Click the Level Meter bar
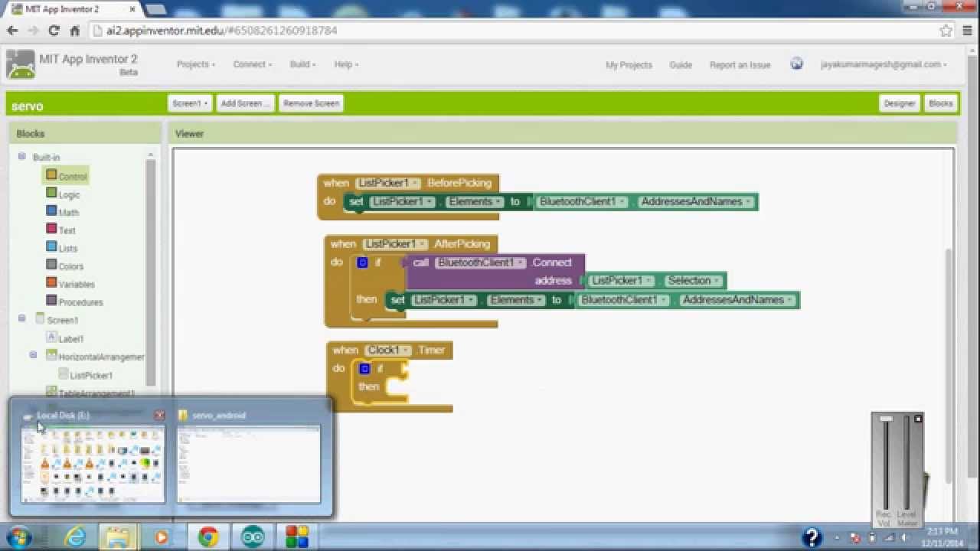Screen dimensions: 980x551 pos(906,463)
